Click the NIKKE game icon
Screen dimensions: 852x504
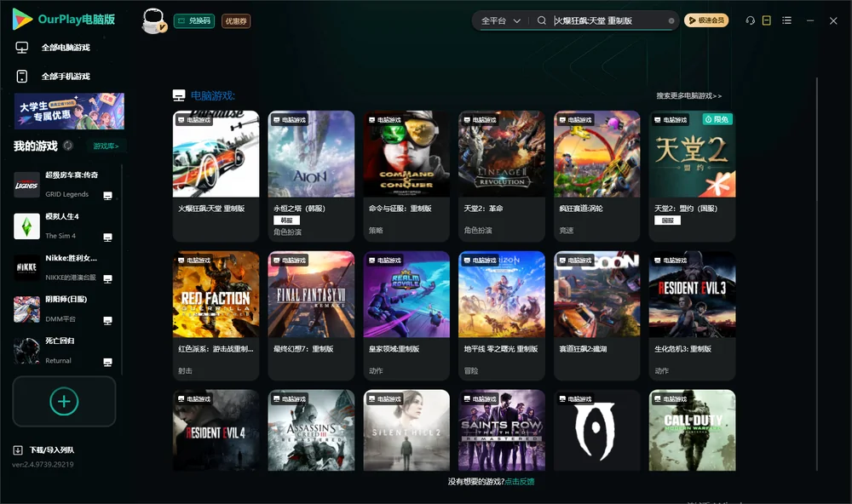[26, 267]
